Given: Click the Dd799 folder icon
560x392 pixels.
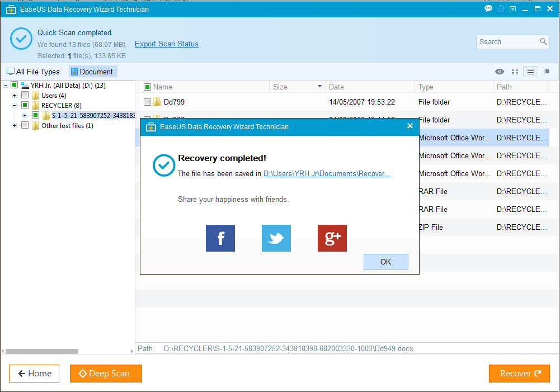Looking at the screenshot, I should point(157,102).
